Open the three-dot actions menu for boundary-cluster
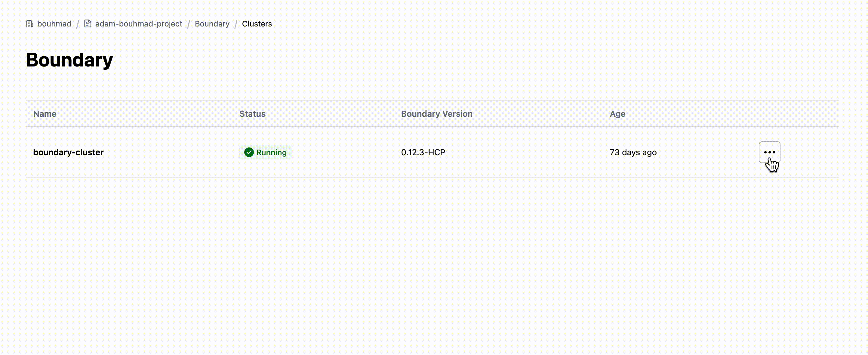The image size is (868, 355). click(769, 152)
